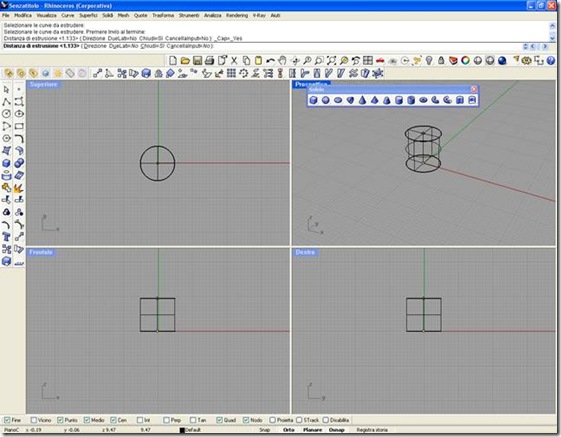Select sphere in floating Solido toolbar
This screenshot has height=437, width=561.
click(x=326, y=100)
